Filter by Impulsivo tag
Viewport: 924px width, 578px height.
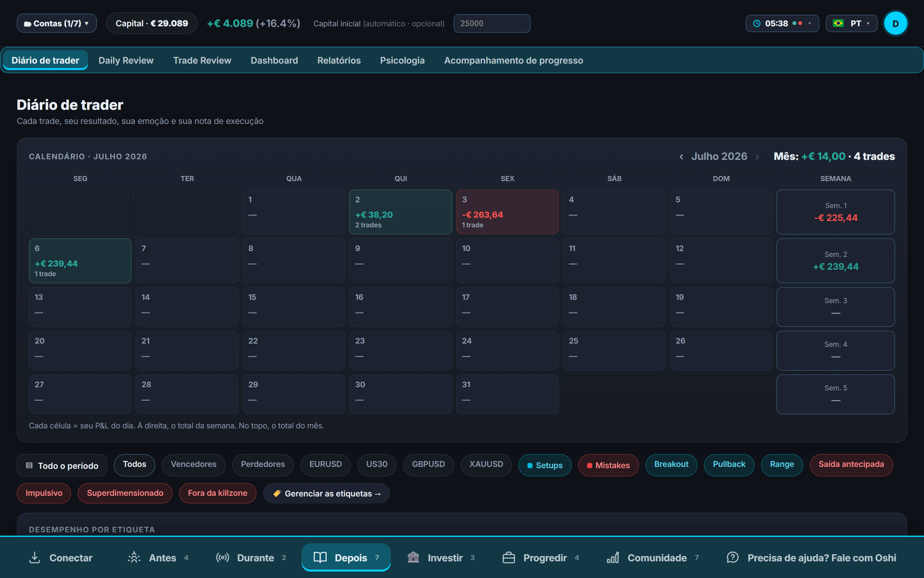pyautogui.click(x=44, y=494)
